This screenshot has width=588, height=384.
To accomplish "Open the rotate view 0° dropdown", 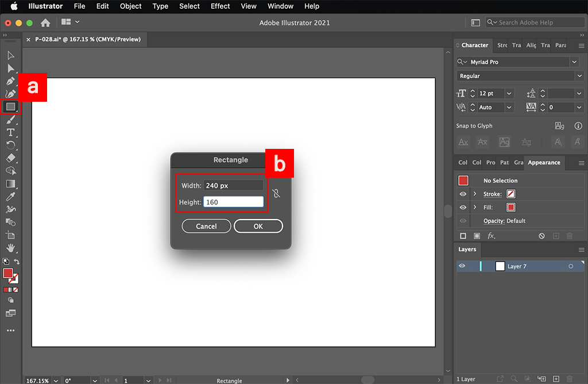I will [x=95, y=381].
